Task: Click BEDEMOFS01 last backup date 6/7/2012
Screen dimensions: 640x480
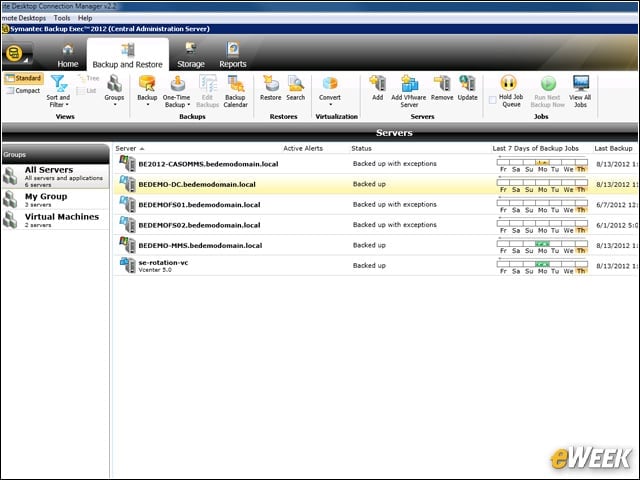Action: 617,205
